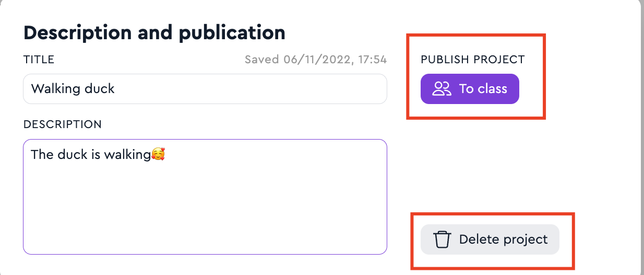Screen dimensions: 644x275
Task: Place cursor in "The duck is walking" text
Action: [x=90, y=155]
